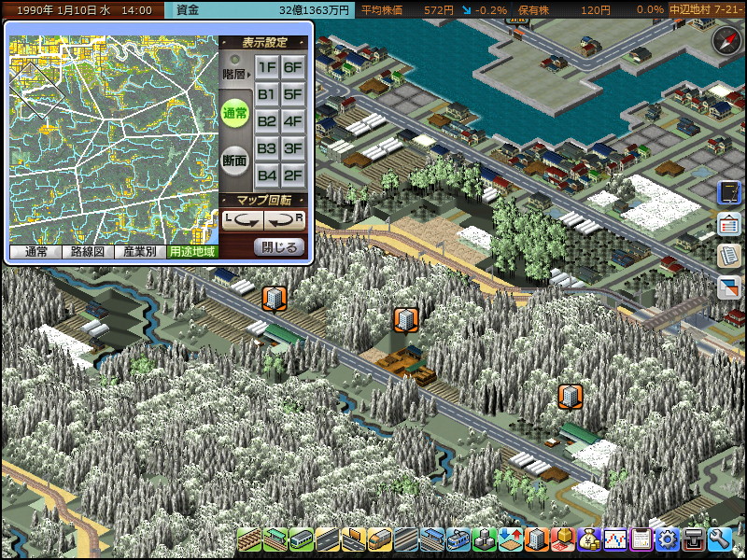Image resolution: width=747 pixels, height=560 pixels.
Task: Click the 資金 funds readout
Action: pyautogui.click(x=260, y=10)
